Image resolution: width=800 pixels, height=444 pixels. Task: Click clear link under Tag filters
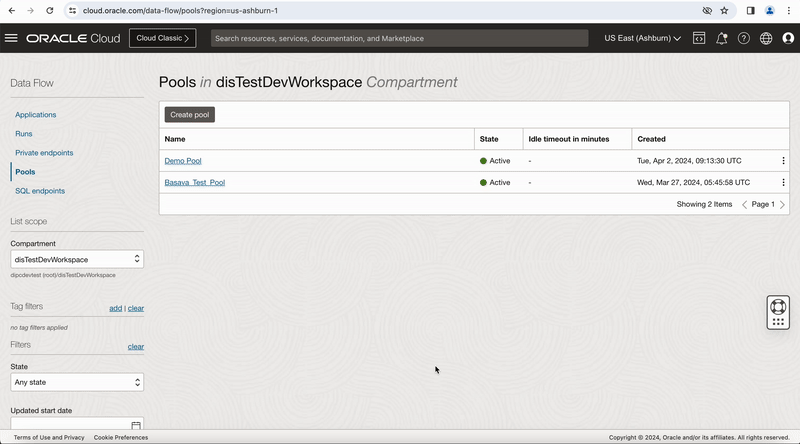[x=136, y=308]
